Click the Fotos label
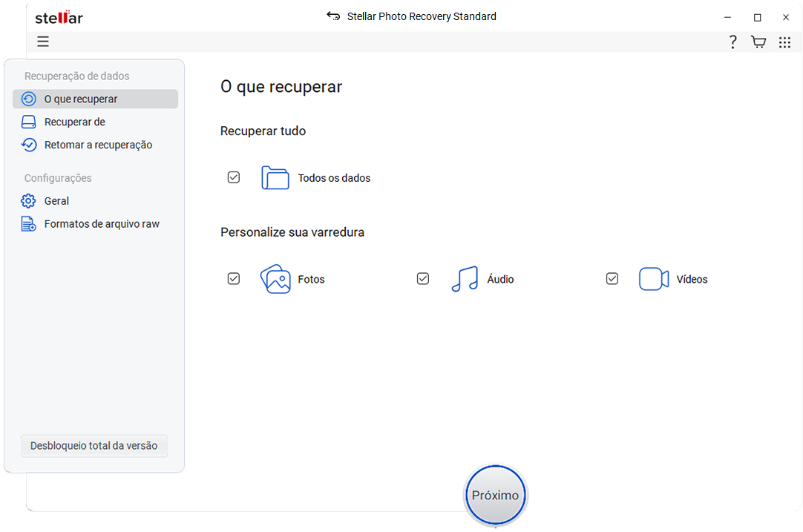 [x=312, y=280]
